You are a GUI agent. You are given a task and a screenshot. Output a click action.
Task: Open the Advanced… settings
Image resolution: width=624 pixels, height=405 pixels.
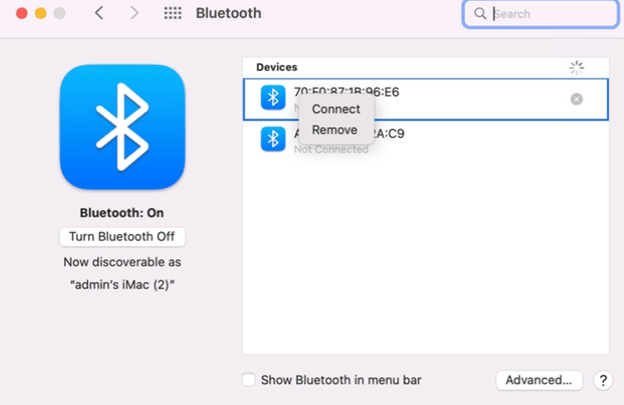click(539, 380)
